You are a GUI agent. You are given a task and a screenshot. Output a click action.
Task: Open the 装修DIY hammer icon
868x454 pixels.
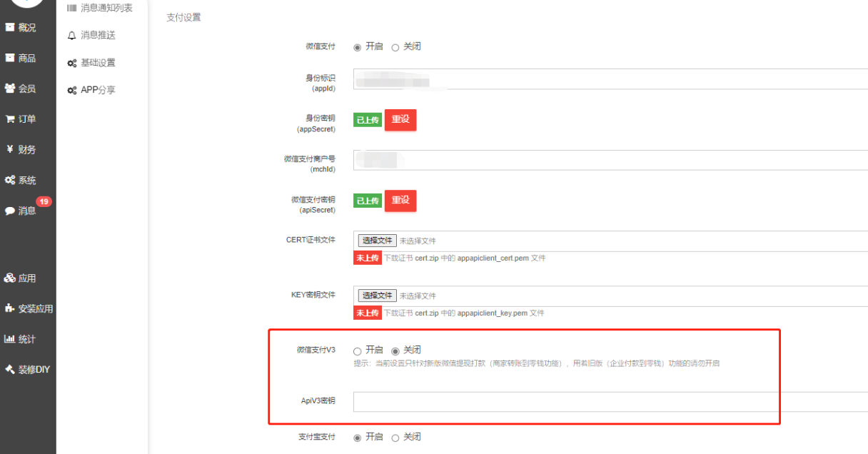[10, 370]
